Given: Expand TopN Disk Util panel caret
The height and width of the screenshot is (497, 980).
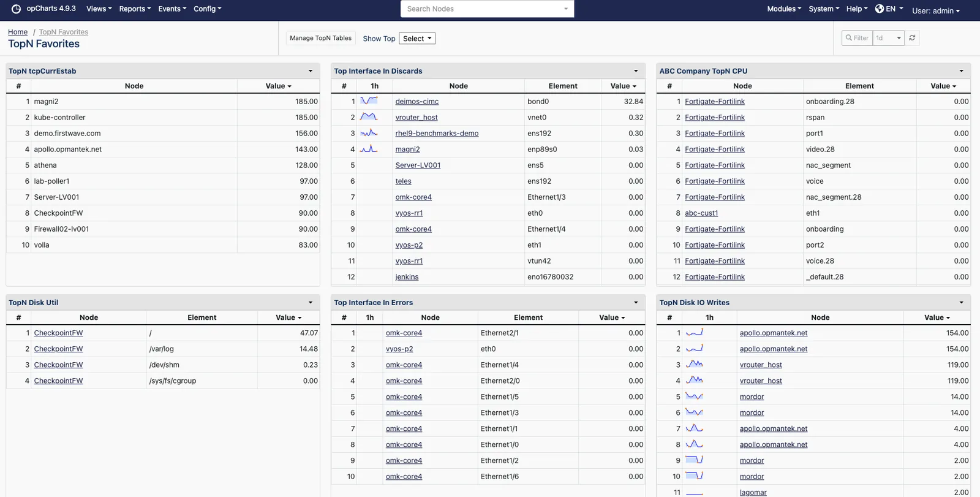Looking at the screenshot, I should tap(311, 303).
